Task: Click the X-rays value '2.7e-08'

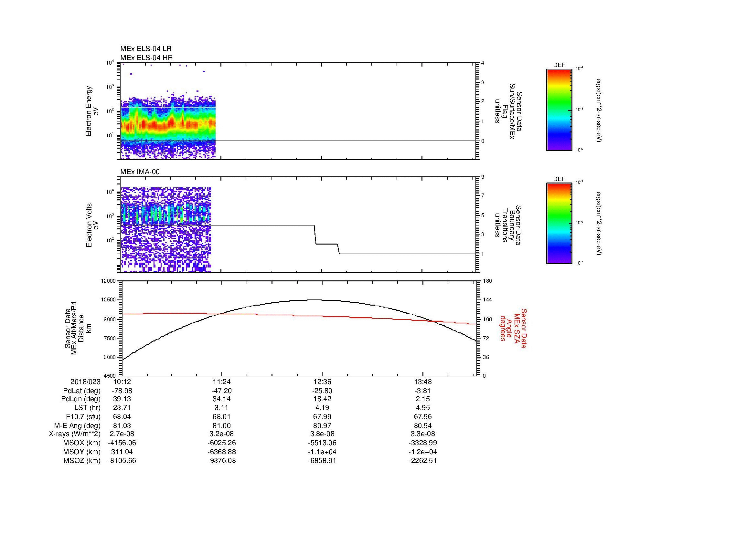Action: [x=122, y=434]
